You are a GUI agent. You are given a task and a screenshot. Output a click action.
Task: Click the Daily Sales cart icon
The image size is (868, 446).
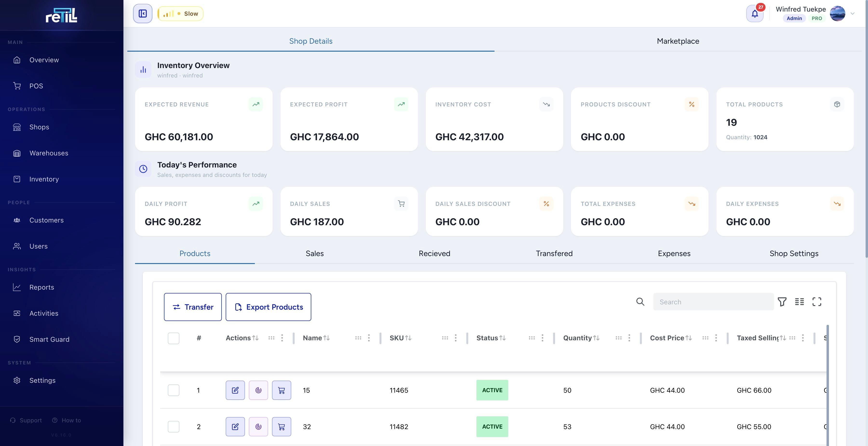pos(401,204)
